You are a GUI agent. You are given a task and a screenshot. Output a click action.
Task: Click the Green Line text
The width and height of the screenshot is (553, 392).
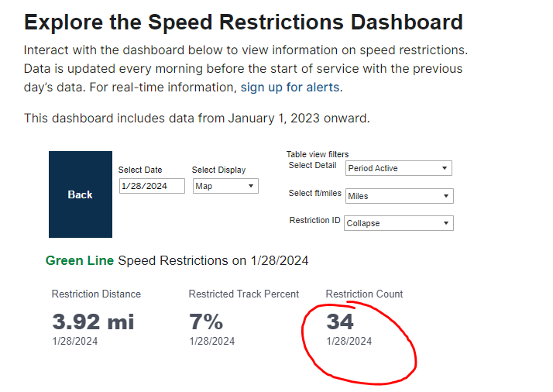80,260
